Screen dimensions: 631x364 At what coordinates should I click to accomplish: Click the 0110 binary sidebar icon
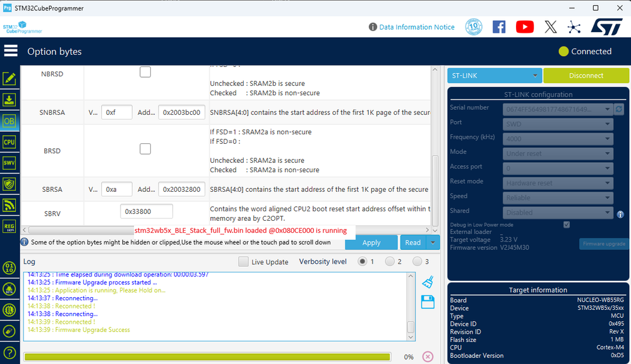point(9,267)
